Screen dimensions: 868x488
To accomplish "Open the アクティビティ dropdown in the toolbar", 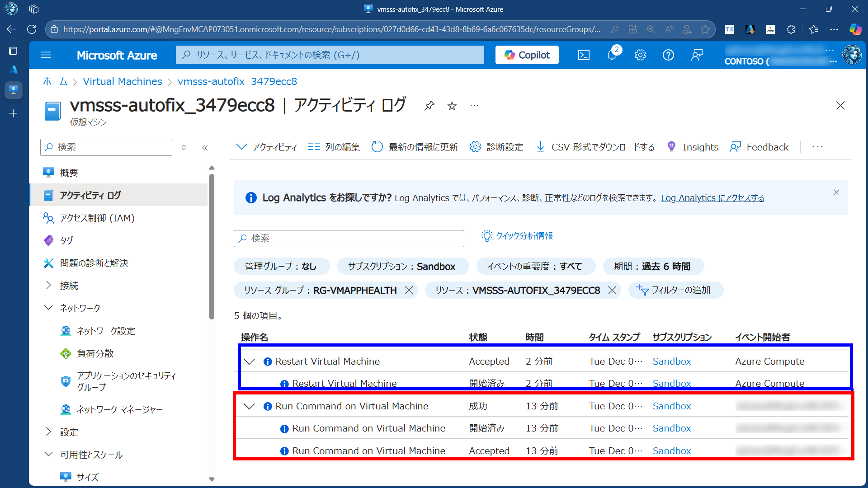I will point(267,147).
